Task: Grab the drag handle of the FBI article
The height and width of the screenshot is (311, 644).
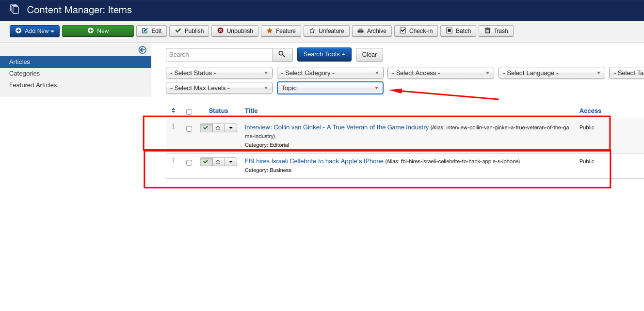Action: pos(173,160)
